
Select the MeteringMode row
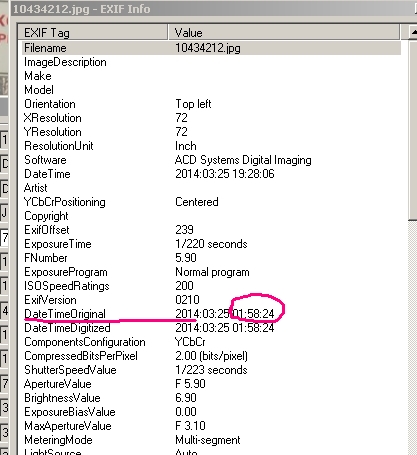(x=212, y=440)
